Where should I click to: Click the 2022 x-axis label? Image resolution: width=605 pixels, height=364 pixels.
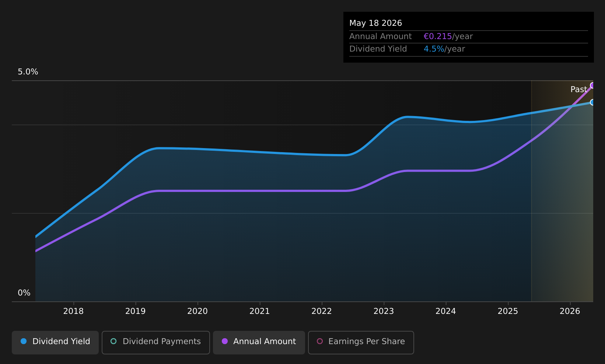(x=322, y=311)
